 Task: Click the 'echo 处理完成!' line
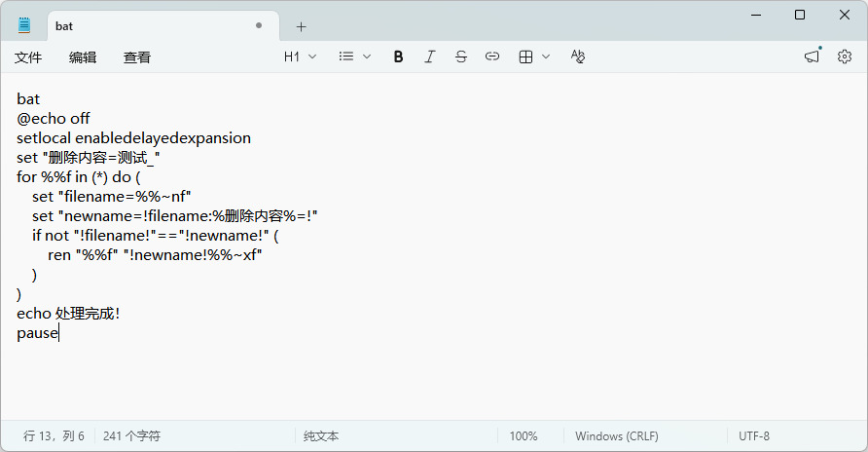[x=68, y=314]
